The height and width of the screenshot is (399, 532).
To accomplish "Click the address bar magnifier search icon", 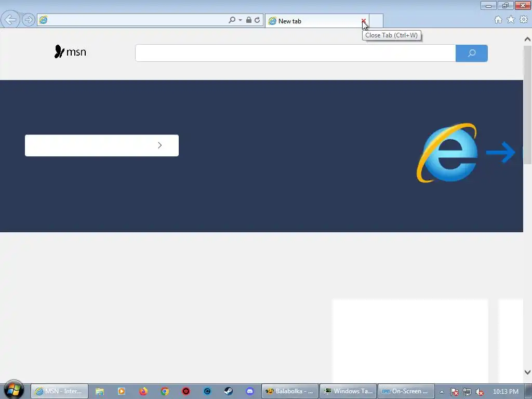I will 232,20.
